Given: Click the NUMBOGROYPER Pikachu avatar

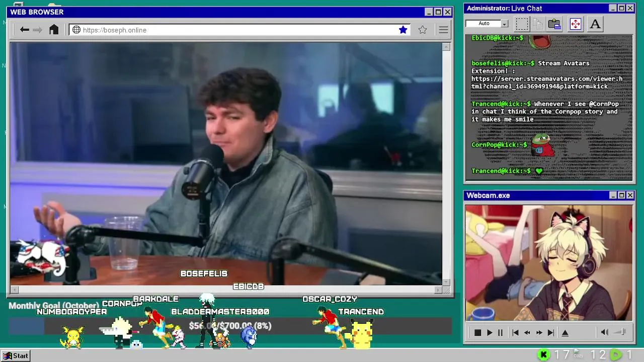Looking at the screenshot, I should (x=72, y=336).
